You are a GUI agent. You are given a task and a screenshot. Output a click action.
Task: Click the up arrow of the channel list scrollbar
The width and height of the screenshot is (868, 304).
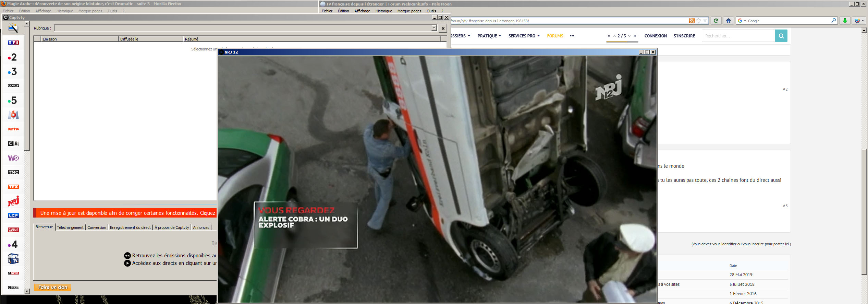click(x=27, y=24)
